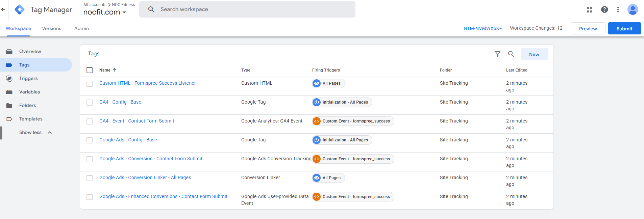Screen dimensions: 644x219
Task: Open Triggers in the sidebar
Action: 28,79
